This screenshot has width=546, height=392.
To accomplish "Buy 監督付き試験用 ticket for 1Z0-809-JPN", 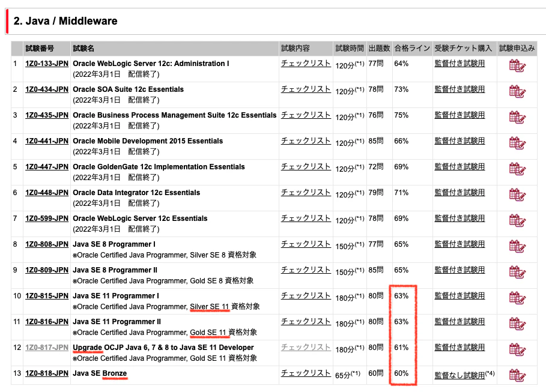I will 460,270.
